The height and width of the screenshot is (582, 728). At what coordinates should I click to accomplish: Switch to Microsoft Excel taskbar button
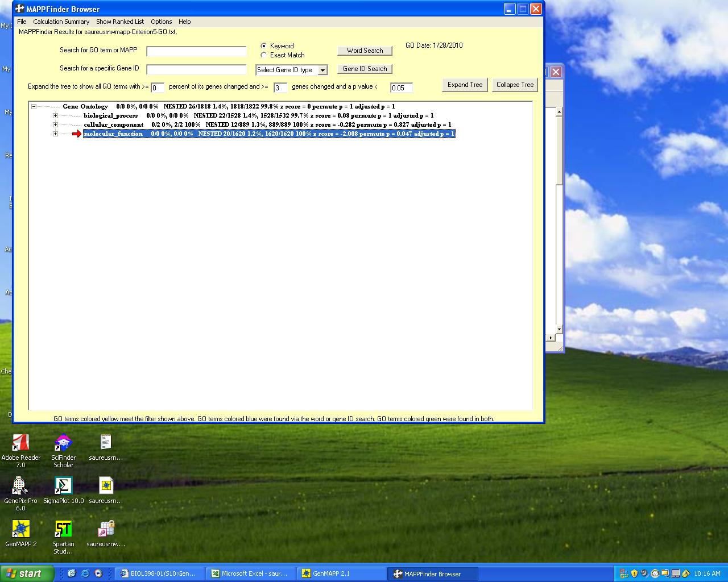click(250, 573)
